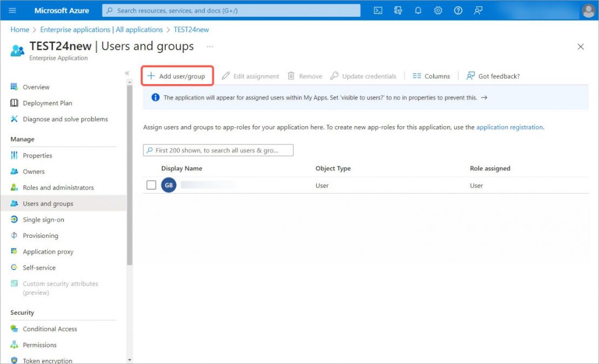Open portal settings gear
The height and width of the screenshot is (364, 599).
click(438, 10)
